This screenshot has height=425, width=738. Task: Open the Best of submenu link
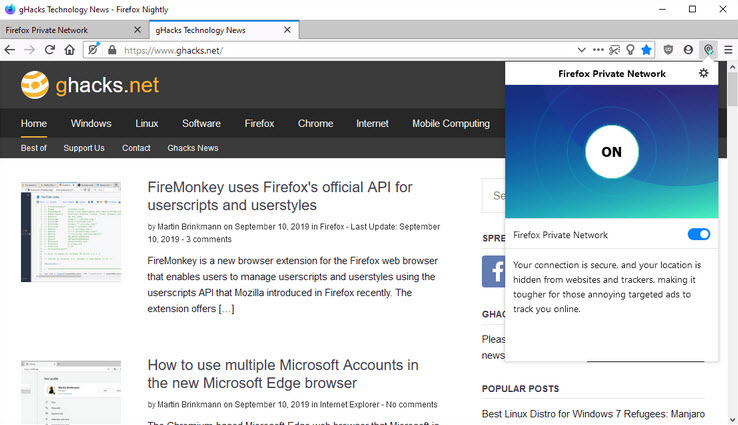point(34,148)
